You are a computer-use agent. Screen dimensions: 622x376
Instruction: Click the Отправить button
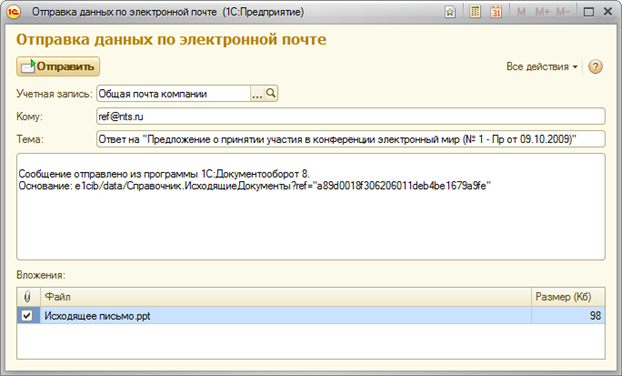58,66
